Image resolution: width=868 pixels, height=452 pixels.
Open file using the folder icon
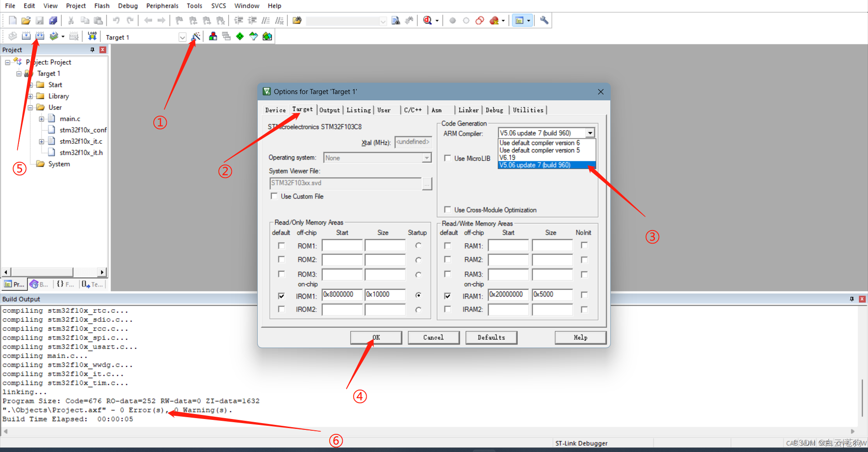point(26,20)
